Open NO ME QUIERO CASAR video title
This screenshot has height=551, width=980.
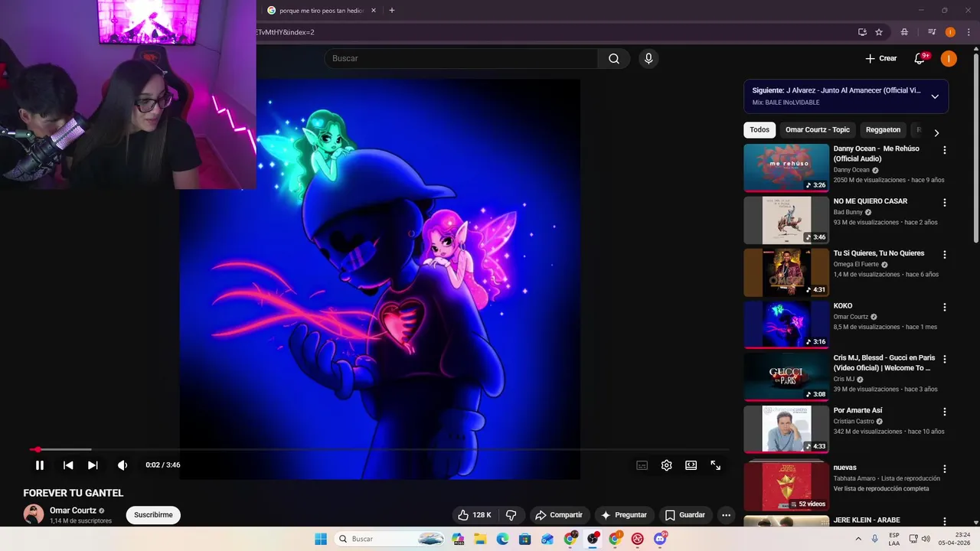tap(870, 201)
